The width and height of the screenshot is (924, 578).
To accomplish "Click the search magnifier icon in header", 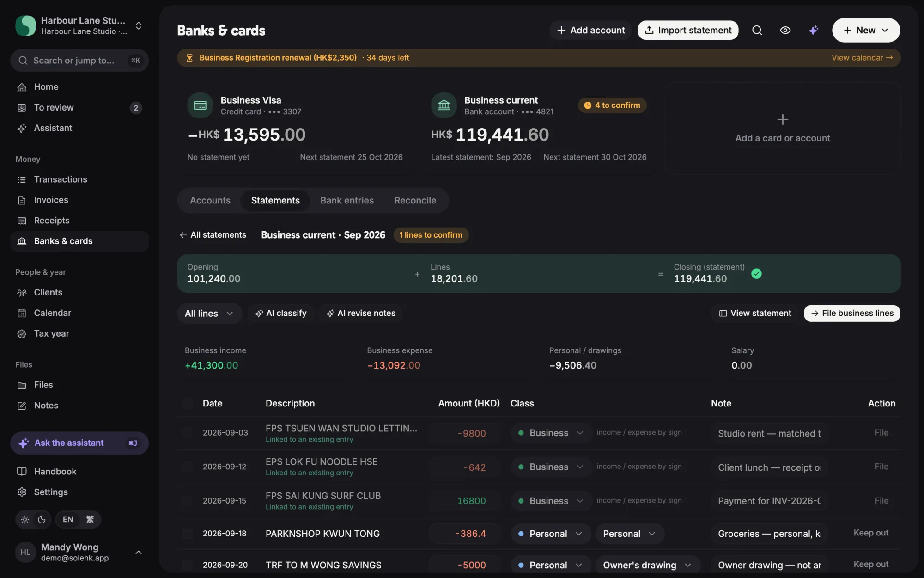I will [757, 30].
